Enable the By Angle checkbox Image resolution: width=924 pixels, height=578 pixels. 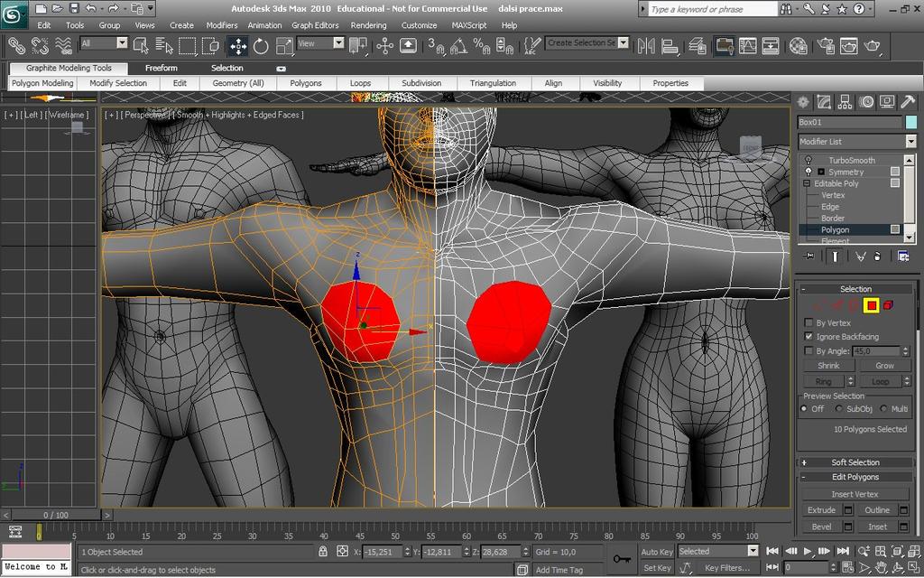[x=808, y=350]
